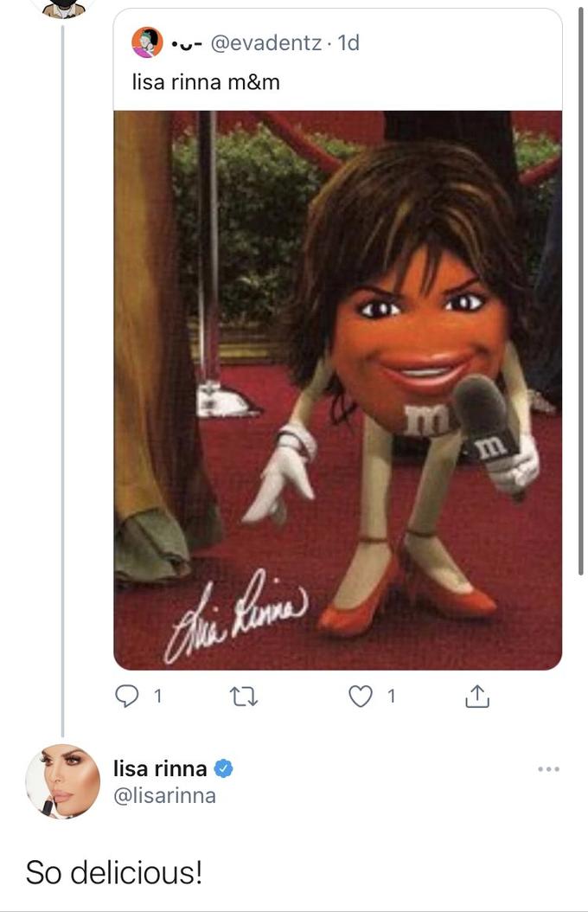The image size is (588, 912).
Task: Click the lisa rinna display name
Action: pos(160,768)
